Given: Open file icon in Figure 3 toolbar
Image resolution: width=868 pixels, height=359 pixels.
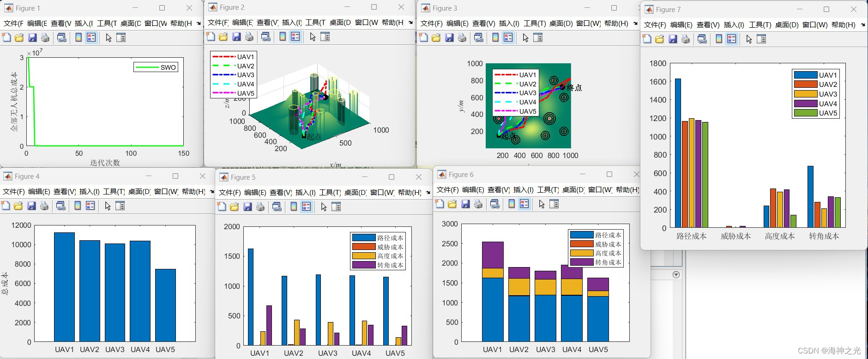Looking at the screenshot, I should click(x=436, y=37).
